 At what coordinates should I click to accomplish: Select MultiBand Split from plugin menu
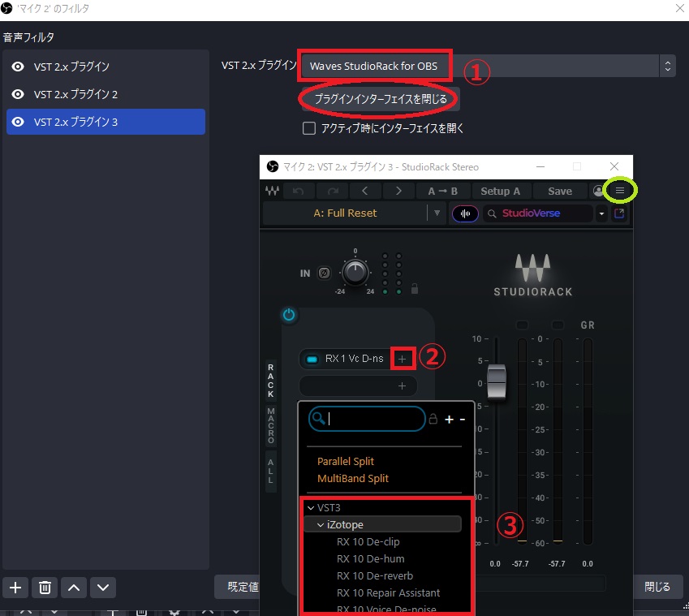point(353,479)
